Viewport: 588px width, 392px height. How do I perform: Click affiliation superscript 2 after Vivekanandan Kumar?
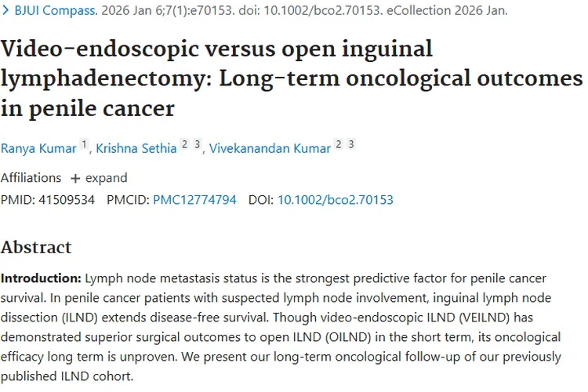(338, 145)
